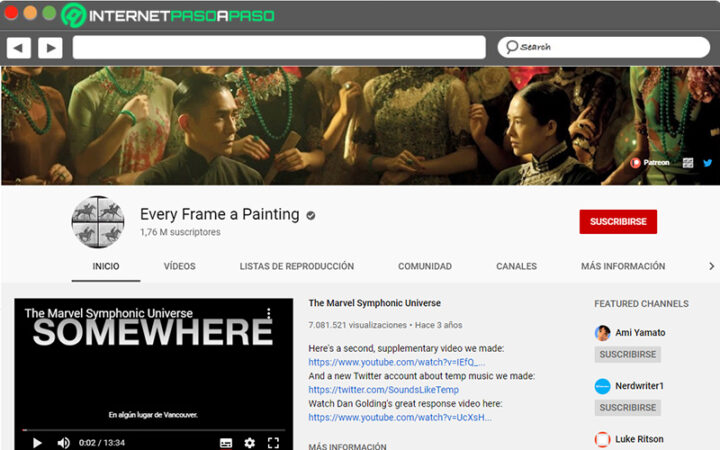Open video settings gear icon
Viewport: 720px width, 450px height.
(249, 442)
